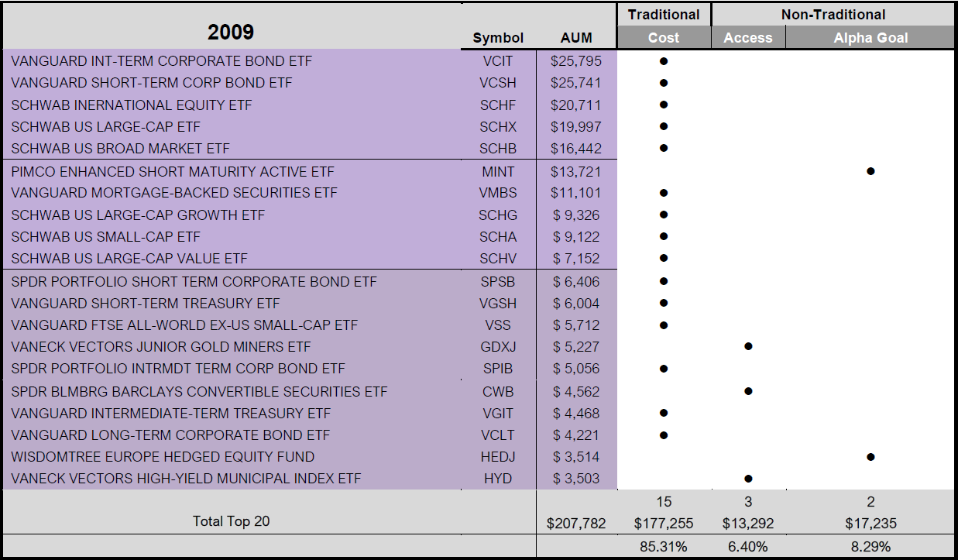This screenshot has width=958, height=560.
Task: Select the $17,235 Alpha Goal total
Action: coord(870,524)
